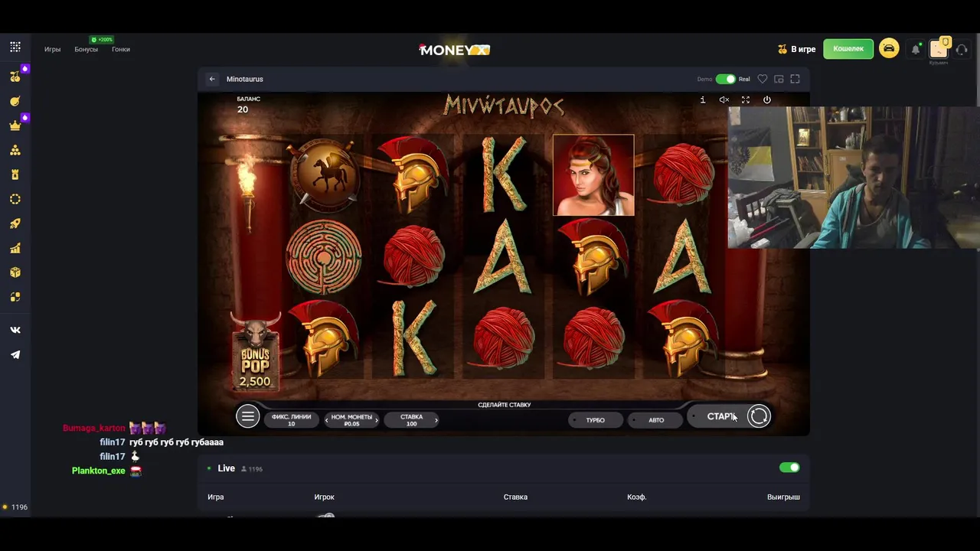Screen dimensions: 980x551
Task: Click the +200% bonus badge
Action: (x=102, y=40)
